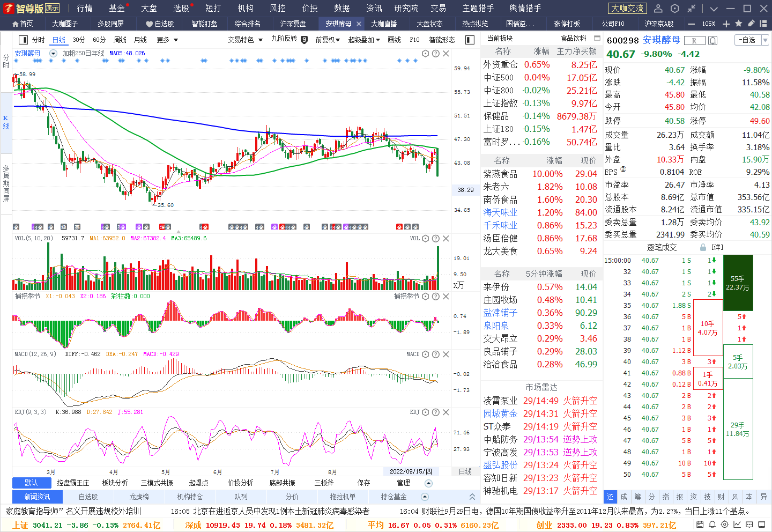Click the 29手 green outlined order block

click(738, 429)
